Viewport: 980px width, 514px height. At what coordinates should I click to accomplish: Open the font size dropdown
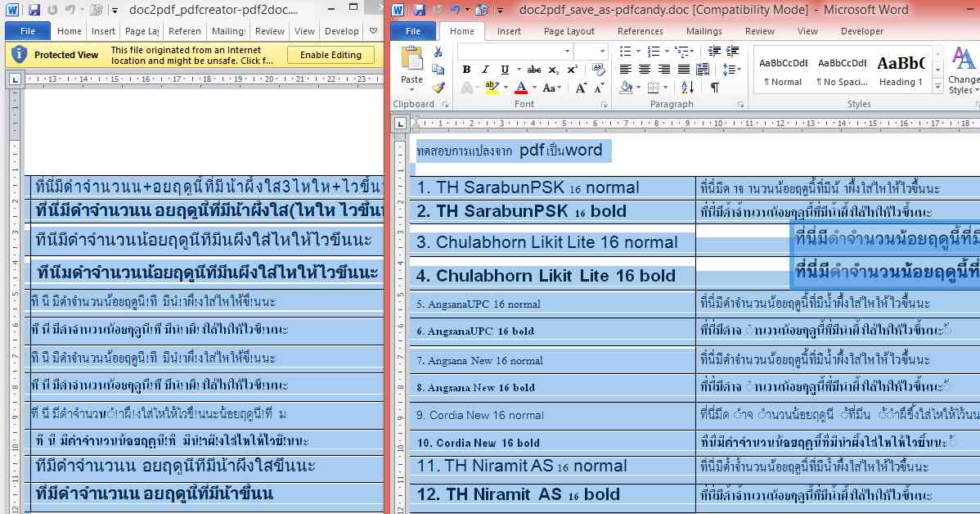[601, 52]
